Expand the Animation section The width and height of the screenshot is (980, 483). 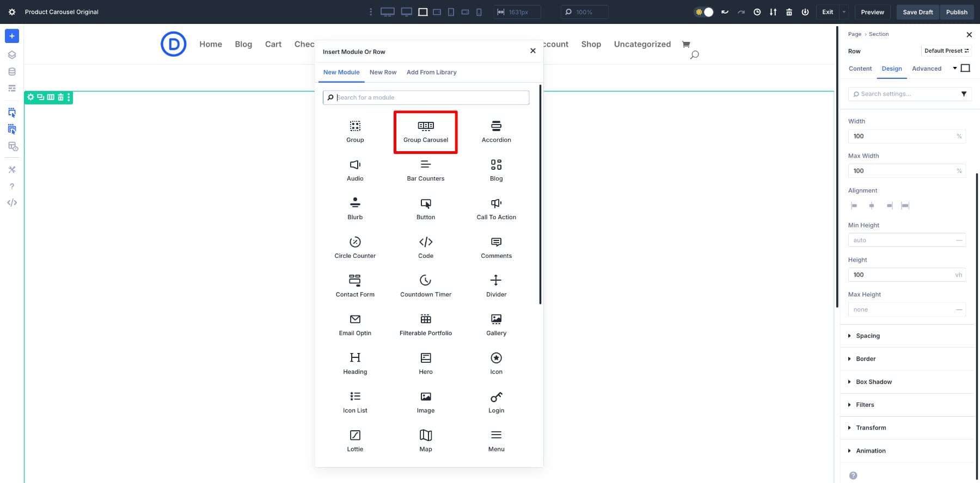(906, 451)
